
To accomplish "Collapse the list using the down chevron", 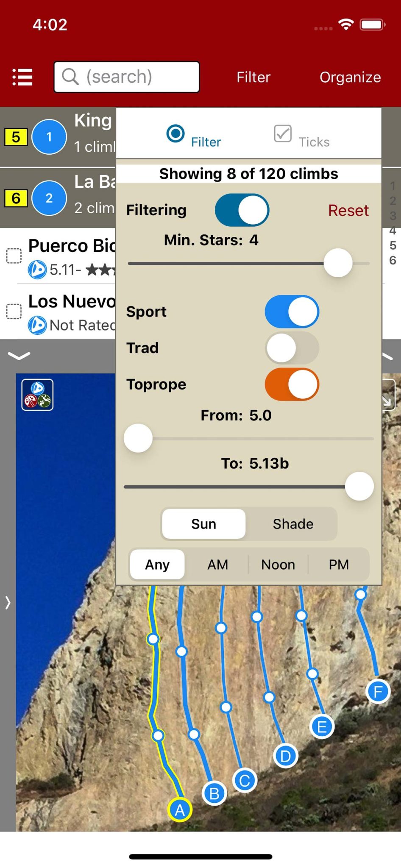I will 19,356.
